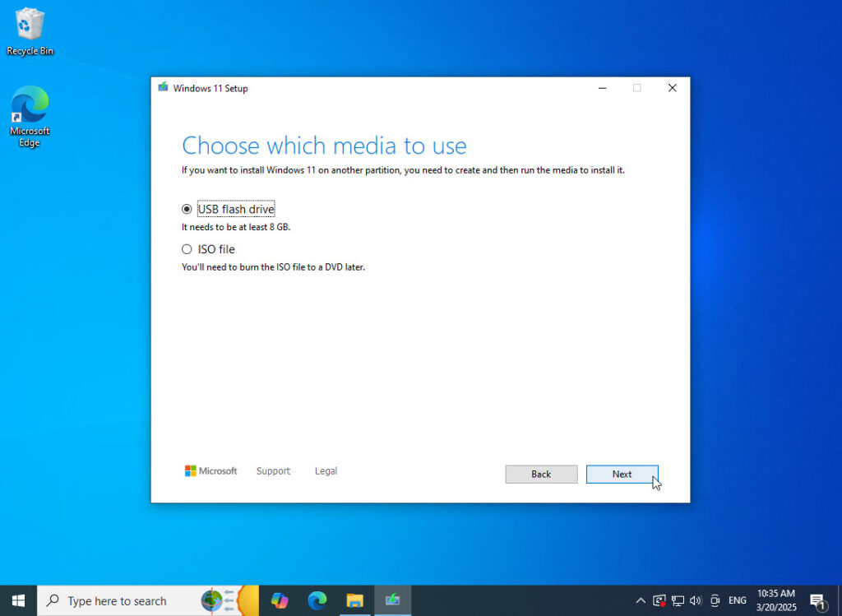Close the Windows 11 Setup window
The height and width of the screenshot is (616, 842).
[x=673, y=88]
